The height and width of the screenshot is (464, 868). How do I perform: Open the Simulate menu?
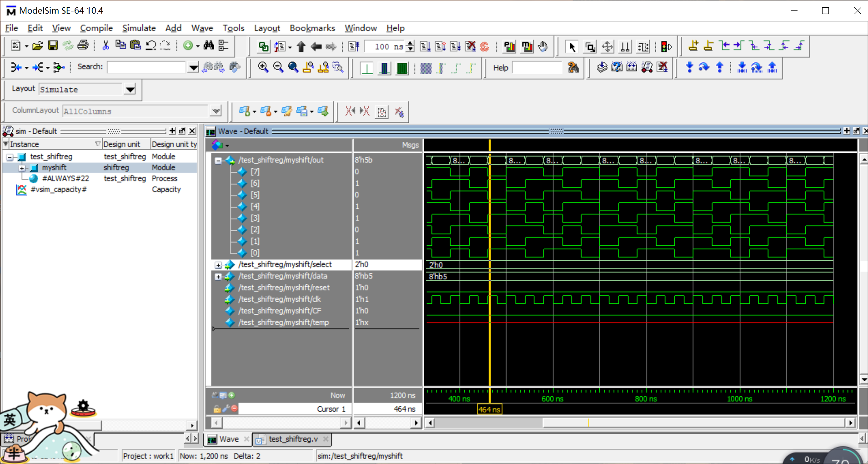pos(139,28)
